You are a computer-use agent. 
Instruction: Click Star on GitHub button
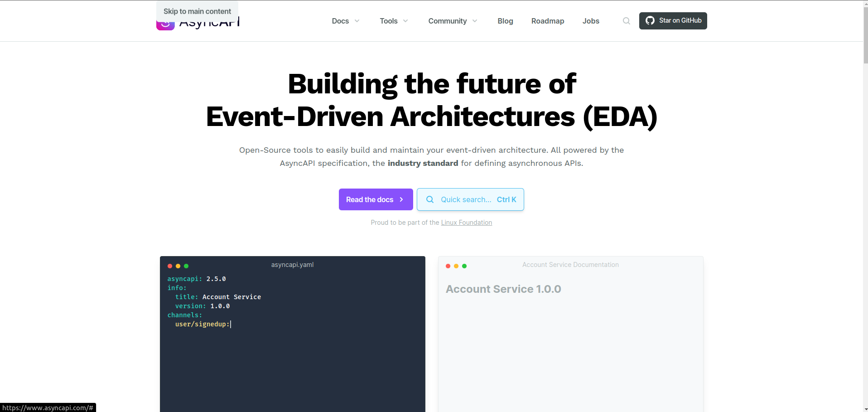click(x=673, y=21)
